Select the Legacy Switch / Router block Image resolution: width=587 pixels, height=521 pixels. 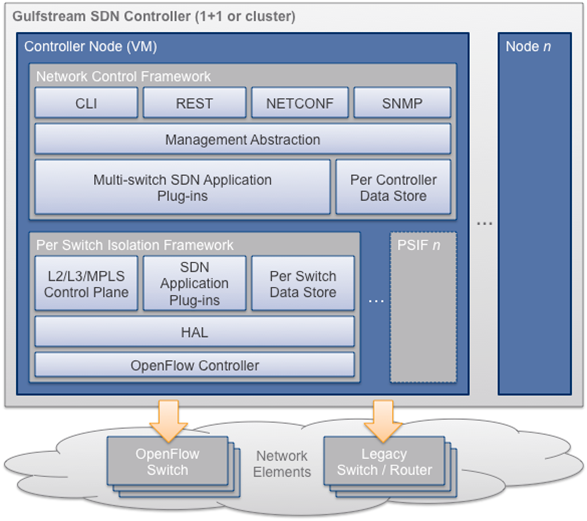384,461
